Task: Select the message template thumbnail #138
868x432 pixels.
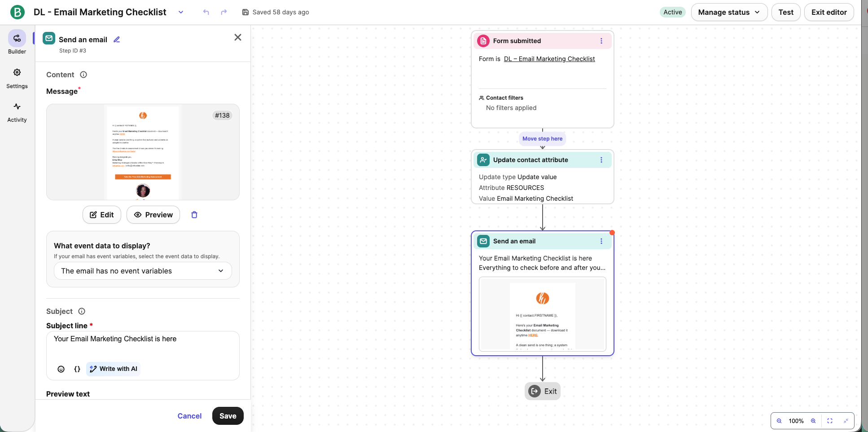Action: 143,152
